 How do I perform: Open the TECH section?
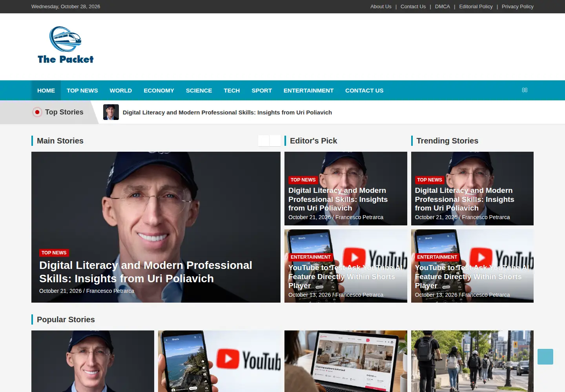click(232, 91)
